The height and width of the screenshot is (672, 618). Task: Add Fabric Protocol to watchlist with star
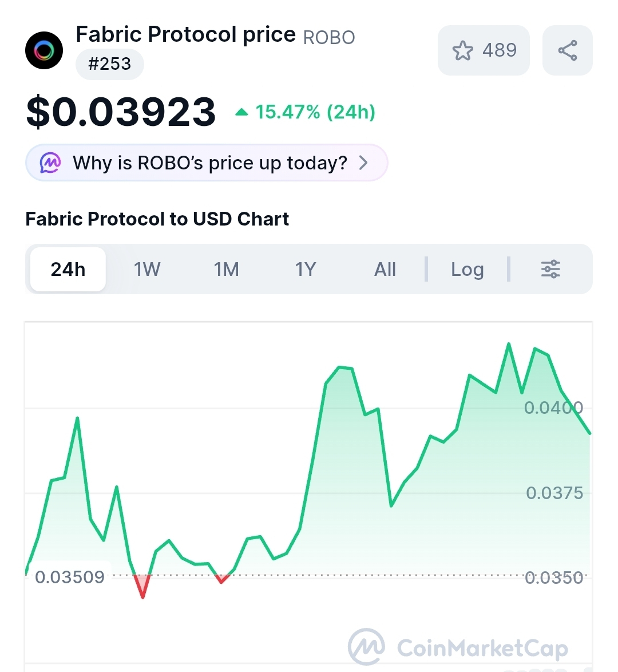pyautogui.click(x=463, y=50)
